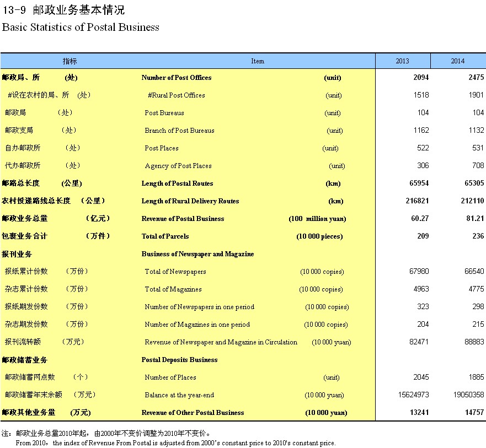
Task: Click the 2013 column header
Action: click(x=403, y=61)
